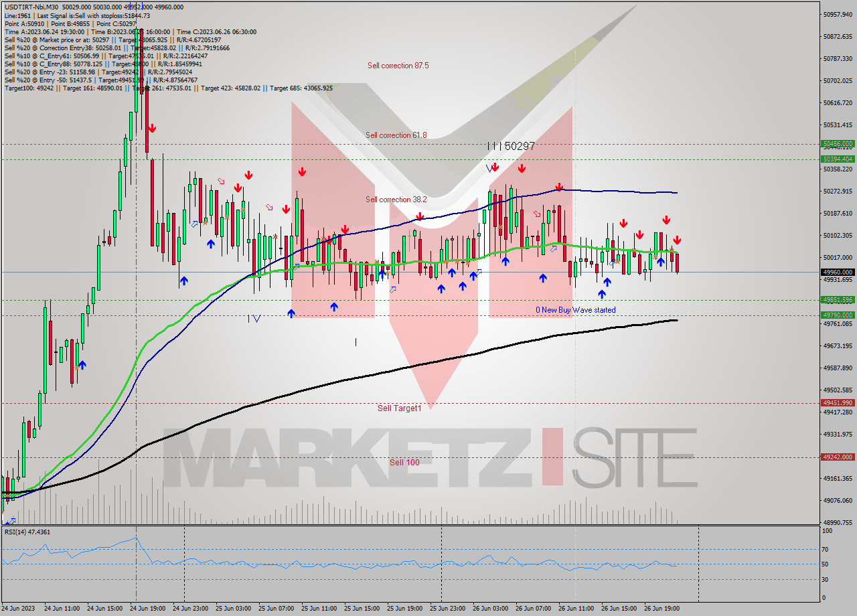Click the '26 Jun 03:00' time axis label
Screen dimensions: 857x616
tap(489, 609)
